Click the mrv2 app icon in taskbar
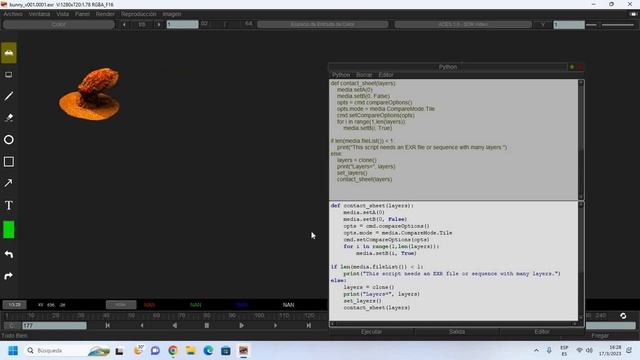Viewport: 640px width, 360px height. pyautogui.click(x=244, y=351)
